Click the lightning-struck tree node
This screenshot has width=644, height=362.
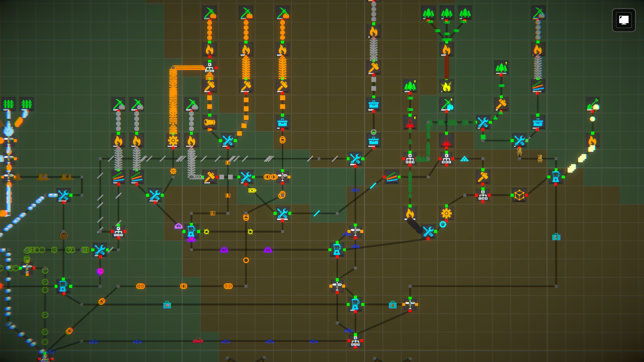[x=410, y=85]
